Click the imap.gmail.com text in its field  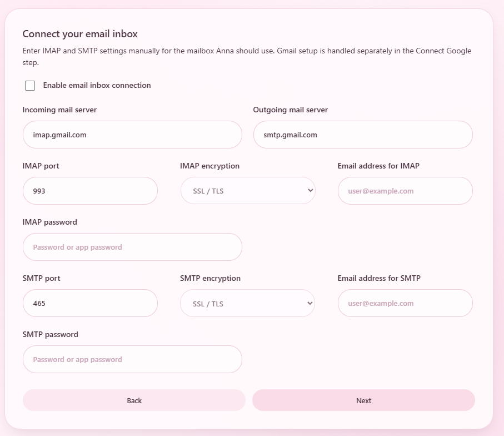click(59, 135)
